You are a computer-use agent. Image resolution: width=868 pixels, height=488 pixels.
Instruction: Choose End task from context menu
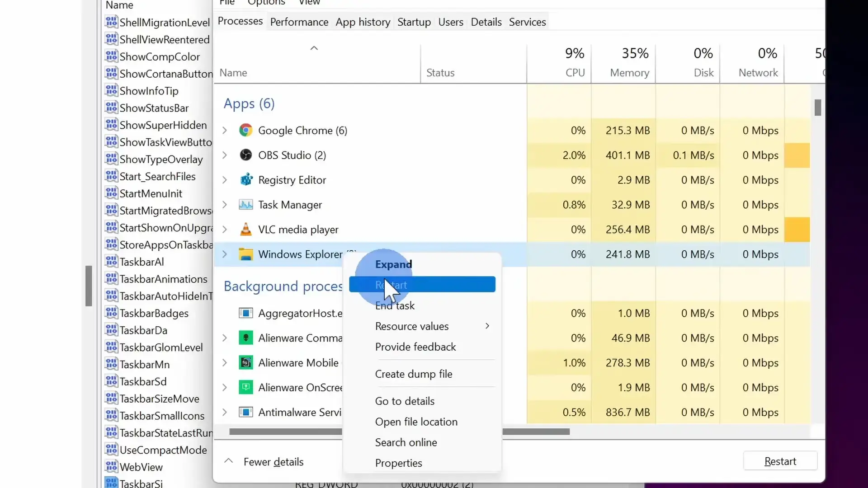(395, 306)
